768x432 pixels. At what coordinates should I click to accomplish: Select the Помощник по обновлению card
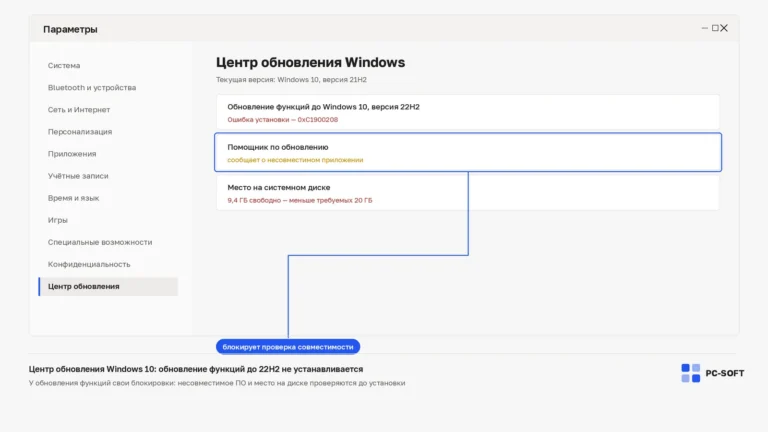click(x=468, y=152)
